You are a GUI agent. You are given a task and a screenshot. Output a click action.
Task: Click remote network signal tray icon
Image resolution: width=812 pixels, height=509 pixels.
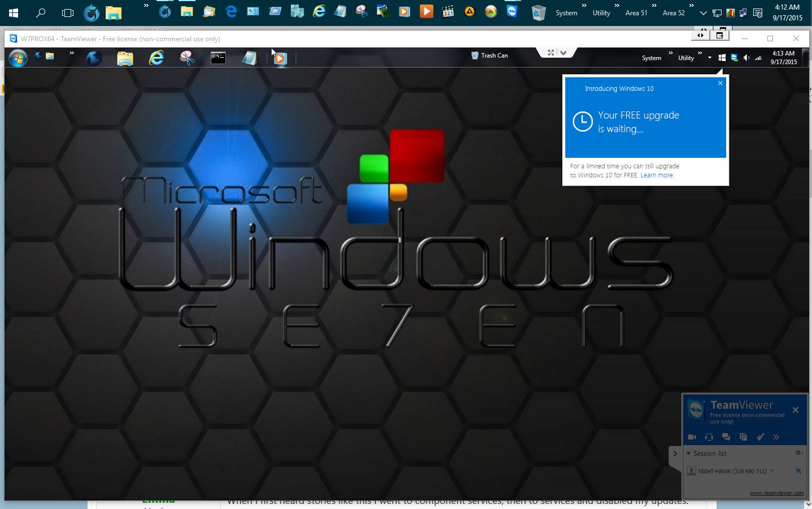pos(758,58)
